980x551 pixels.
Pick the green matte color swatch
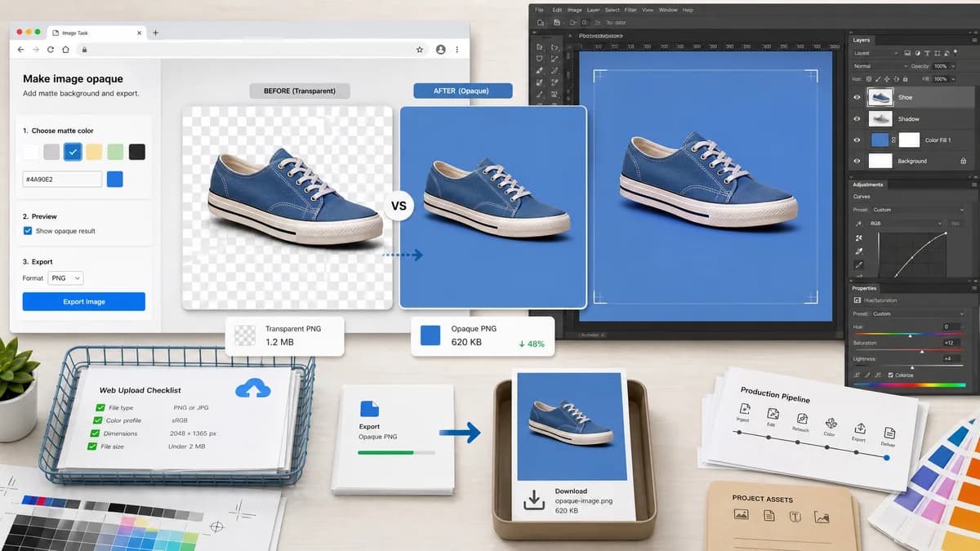116,152
